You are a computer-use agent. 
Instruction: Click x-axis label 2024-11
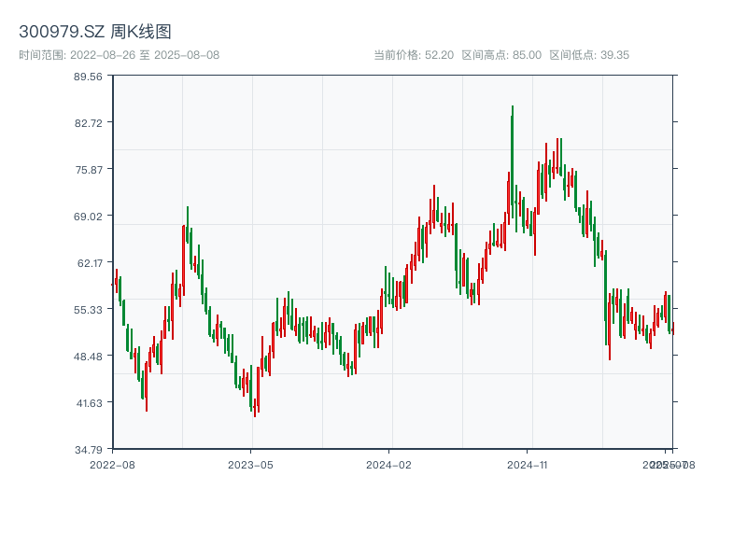(x=527, y=465)
